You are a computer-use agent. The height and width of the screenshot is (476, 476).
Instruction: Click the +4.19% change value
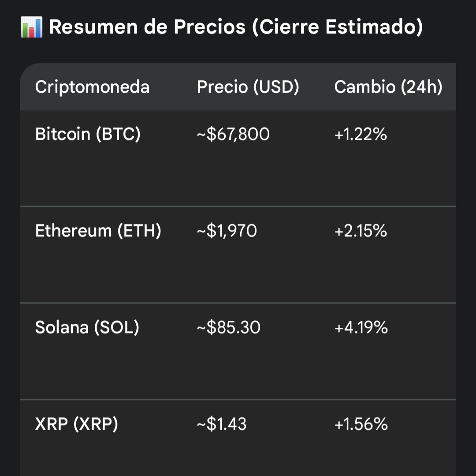(x=361, y=327)
